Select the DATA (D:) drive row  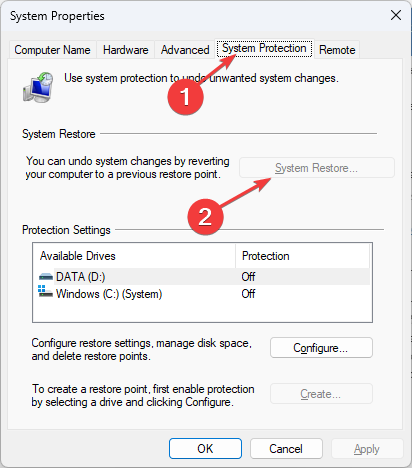coord(204,277)
